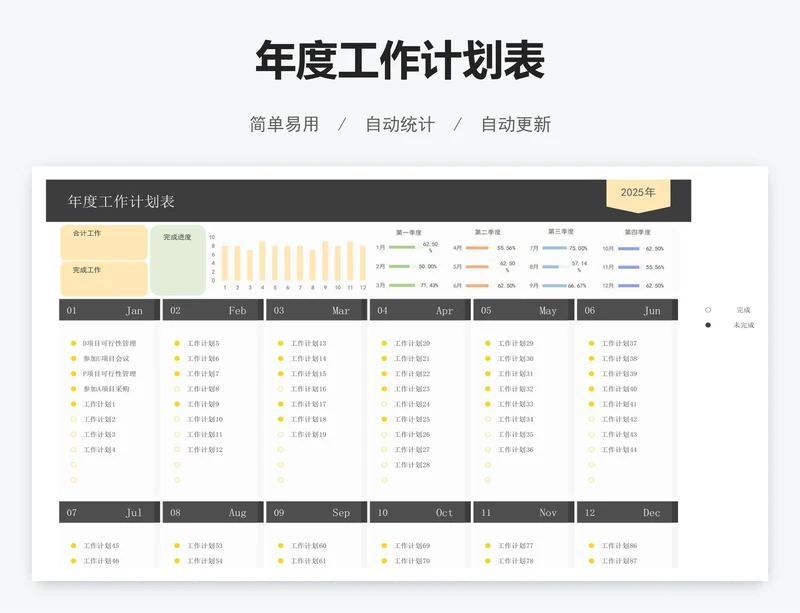Viewport: 800px width, 613px height.
Task: Select the 08 Aug month header
Action: coord(213,512)
